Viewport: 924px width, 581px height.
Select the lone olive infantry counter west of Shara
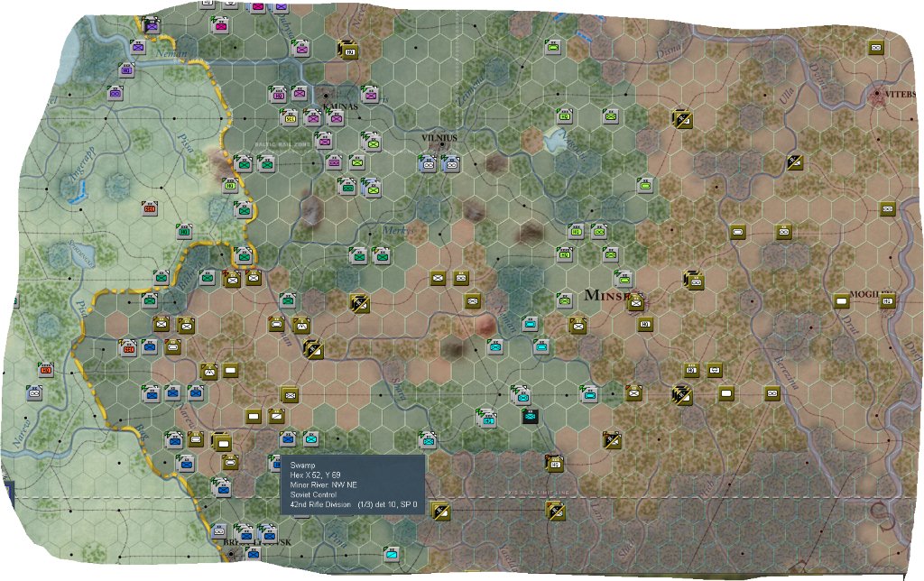pos(289,394)
